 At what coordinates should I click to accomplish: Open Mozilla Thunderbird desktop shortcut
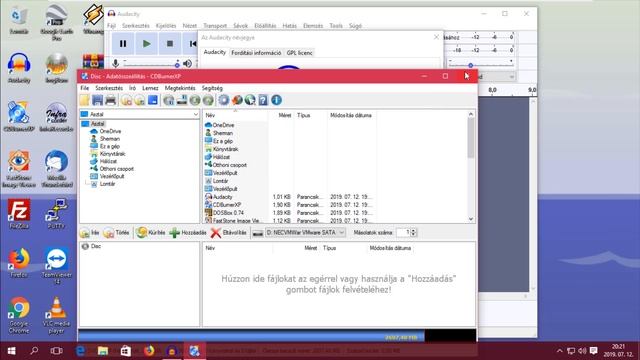click(57, 169)
